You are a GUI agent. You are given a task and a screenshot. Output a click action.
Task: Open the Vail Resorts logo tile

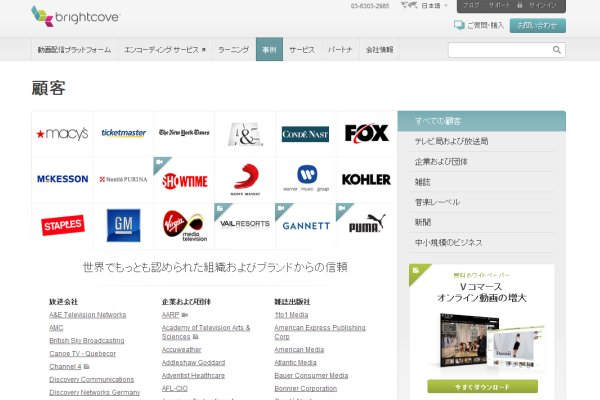point(245,226)
